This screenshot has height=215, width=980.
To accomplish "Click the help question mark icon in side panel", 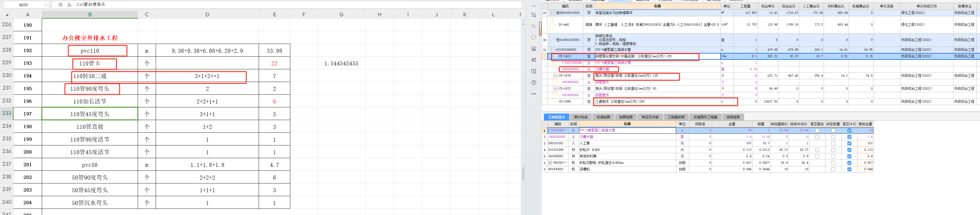I will point(534,83).
